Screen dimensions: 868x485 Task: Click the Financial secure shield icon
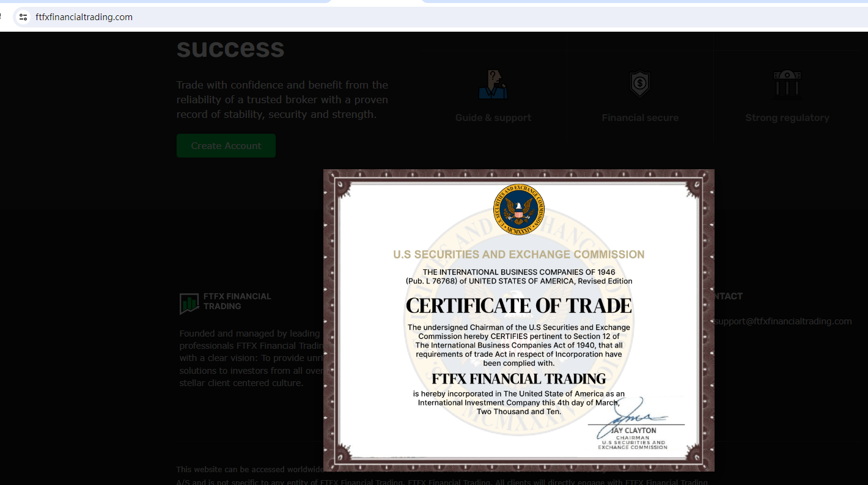tap(640, 84)
